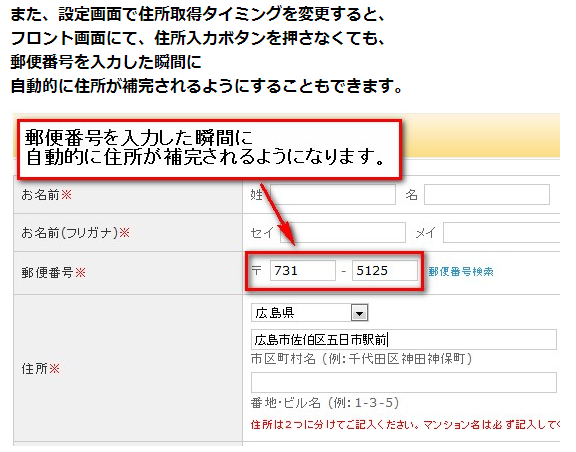The image size is (576, 452).
Task: Click the 名 (first name) input field
Action: pos(487,194)
